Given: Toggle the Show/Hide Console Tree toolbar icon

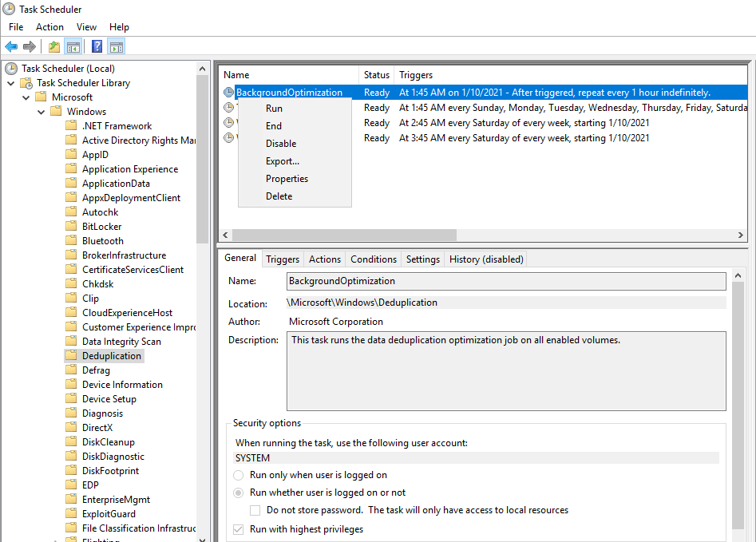Looking at the screenshot, I should click(73, 47).
